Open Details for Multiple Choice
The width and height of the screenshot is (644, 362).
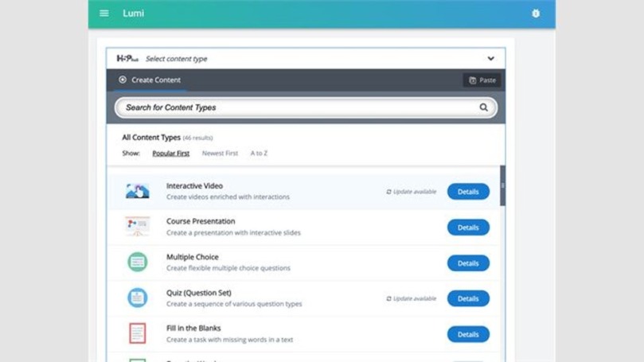click(x=468, y=263)
